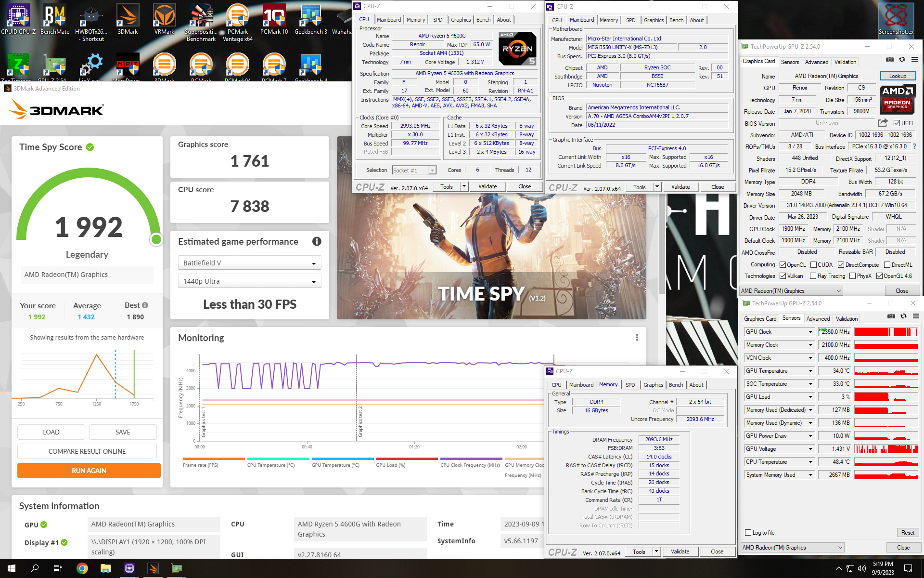Click RUN AGAIN button in 3DMark
This screenshot has width=924, height=578.
89,471
